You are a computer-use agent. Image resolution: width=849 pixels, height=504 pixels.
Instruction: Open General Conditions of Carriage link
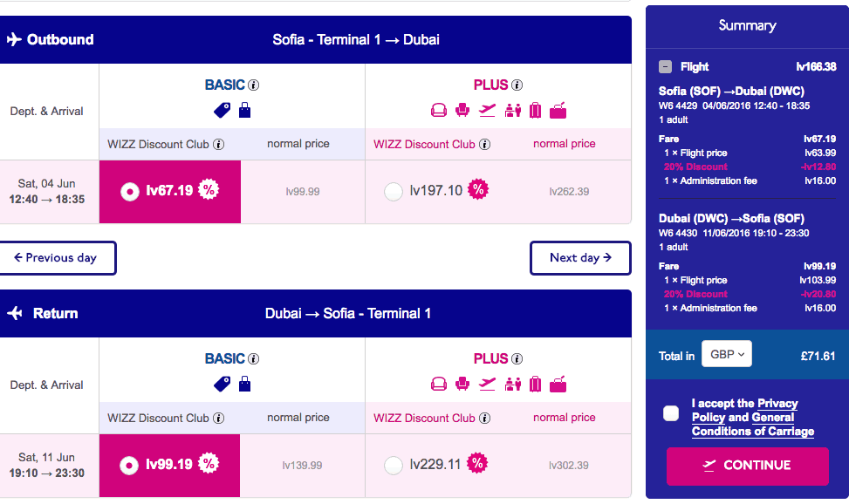(x=753, y=425)
